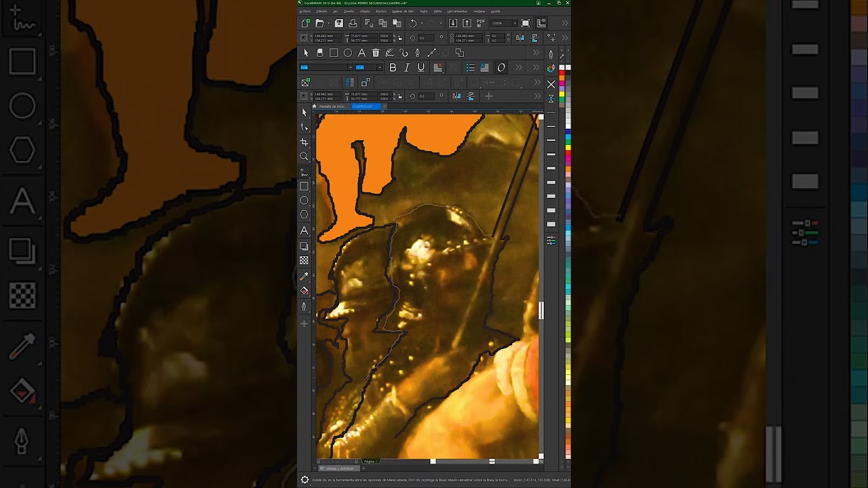Image resolution: width=868 pixels, height=488 pixels.
Task: Select the Interactive Fill bucket tool
Action: point(304,291)
